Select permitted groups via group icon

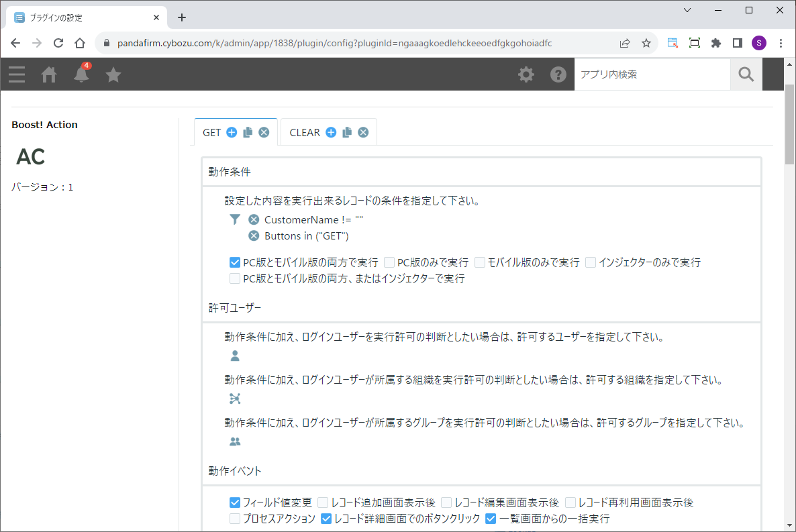click(235, 442)
